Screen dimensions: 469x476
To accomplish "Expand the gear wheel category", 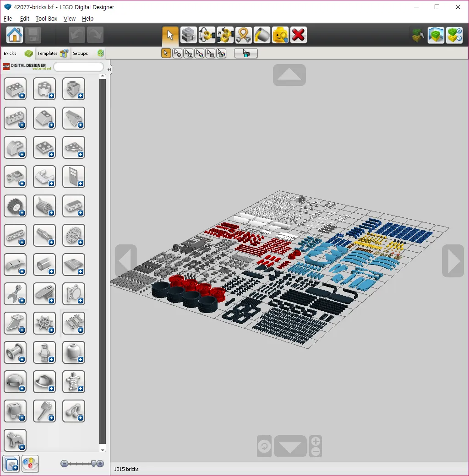I will 73,235.
